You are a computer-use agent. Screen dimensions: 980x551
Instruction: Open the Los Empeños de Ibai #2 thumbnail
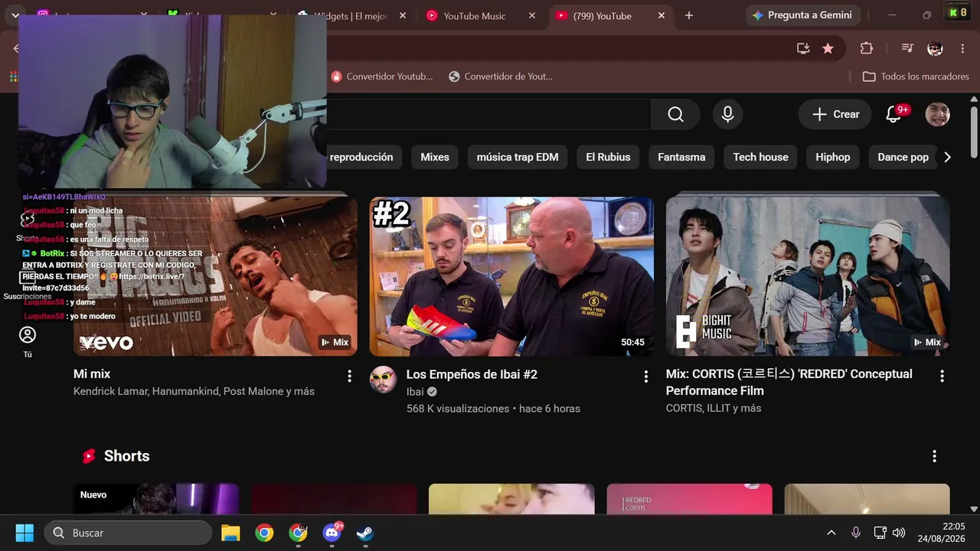click(x=511, y=276)
